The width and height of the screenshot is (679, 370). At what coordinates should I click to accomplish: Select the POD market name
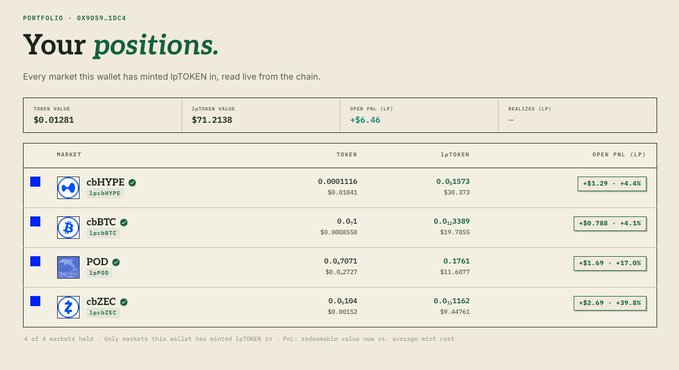97,262
